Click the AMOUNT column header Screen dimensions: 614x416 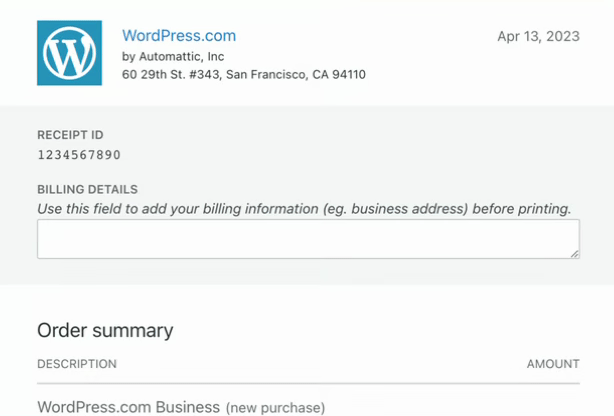click(x=553, y=364)
